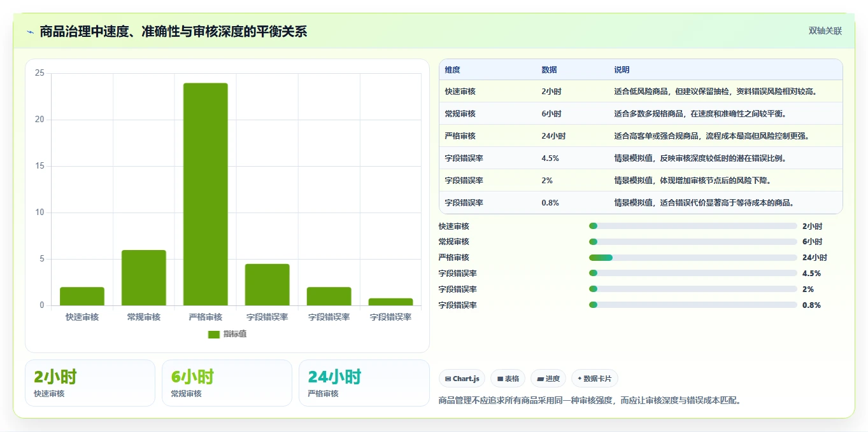Click the 数据卡片 tag chip
Image resolution: width=868 pixels, height=432 pixels.
[x=595, y=379]
